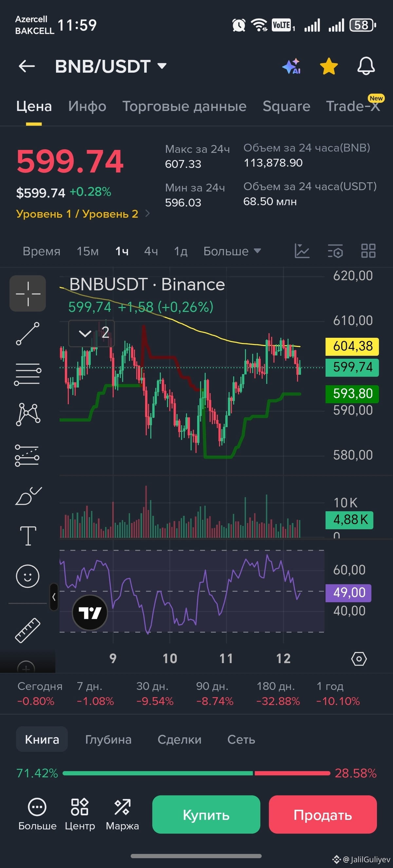The height and width of the screenshot is (868, 393).
Task: Select the 15м timeframe
Action: (x=88, y=251)
